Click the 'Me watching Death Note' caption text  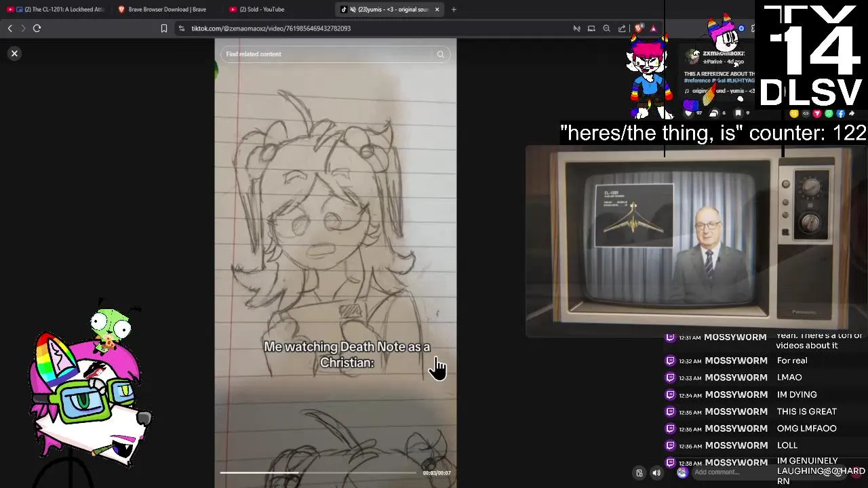[x=347, y=354]
